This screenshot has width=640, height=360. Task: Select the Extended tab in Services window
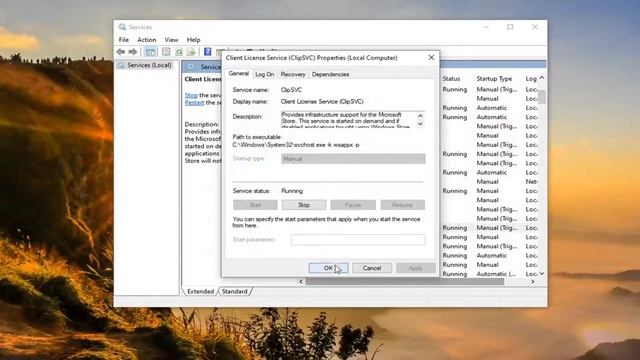(200, 291)
